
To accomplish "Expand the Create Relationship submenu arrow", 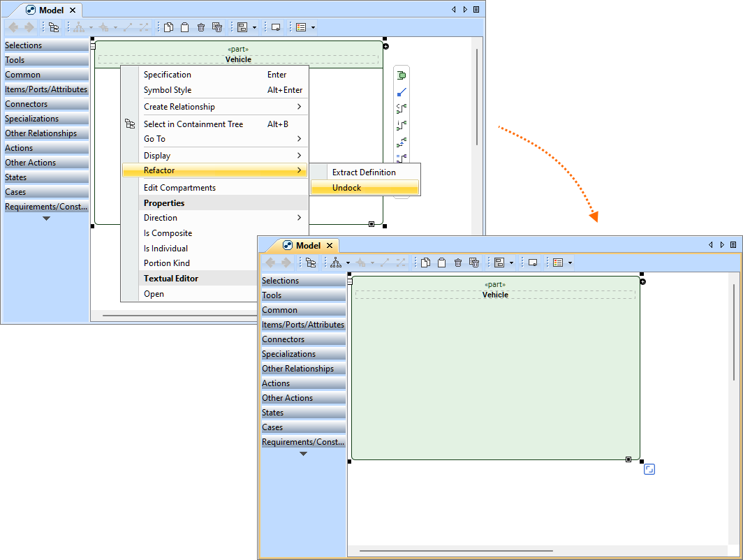I will click(x=299, y=107).
